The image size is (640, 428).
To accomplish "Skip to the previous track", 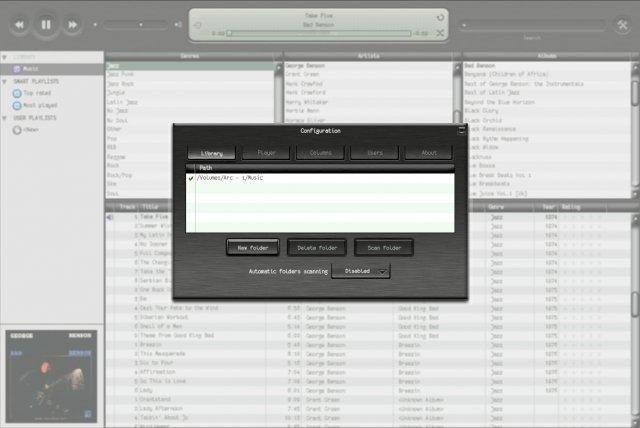I will point(19,25).
